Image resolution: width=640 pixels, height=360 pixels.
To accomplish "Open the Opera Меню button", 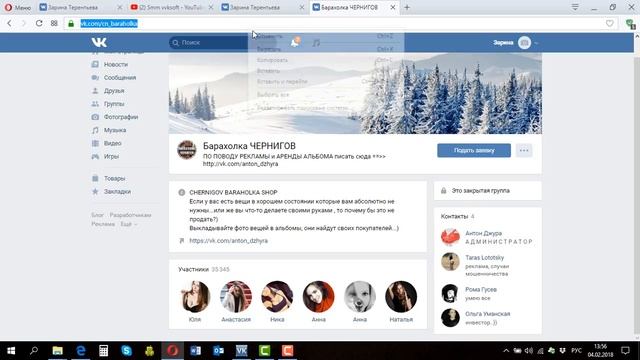I will coord(18,7).
